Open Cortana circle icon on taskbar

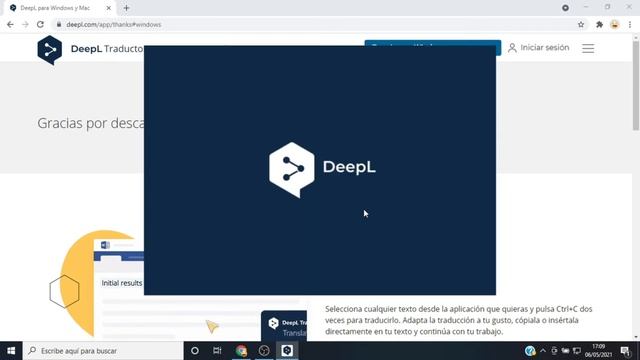pos(195,351)
